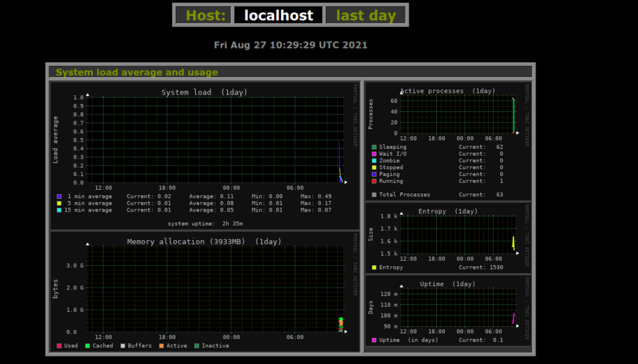Image resolution: width=638 pixels, height=364 pixels.
Task: Click the 'System load average and usage' title
Action: [136, 72]
